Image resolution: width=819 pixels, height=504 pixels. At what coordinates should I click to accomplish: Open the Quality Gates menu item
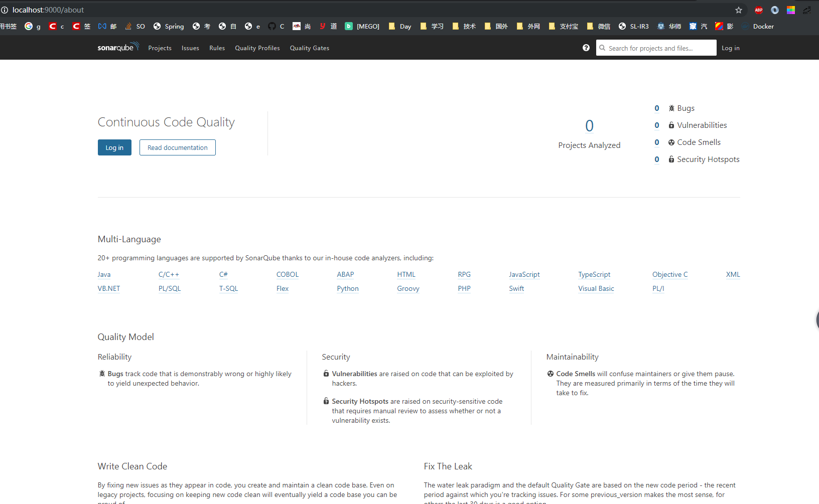tap(310, 48)
